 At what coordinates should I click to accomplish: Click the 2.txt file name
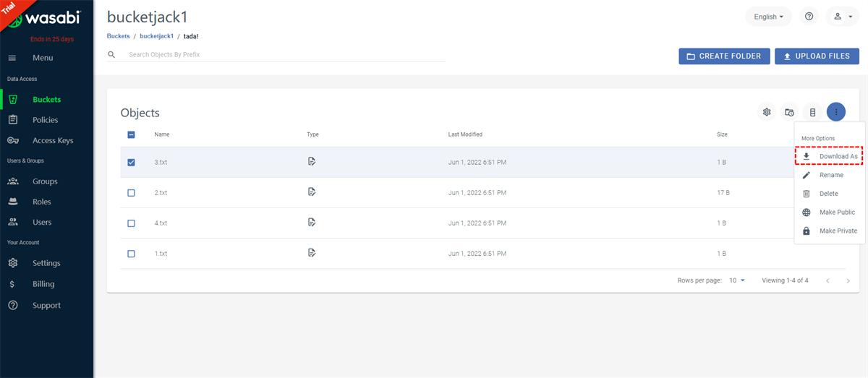pyautogui.click(x=161, y=193)
